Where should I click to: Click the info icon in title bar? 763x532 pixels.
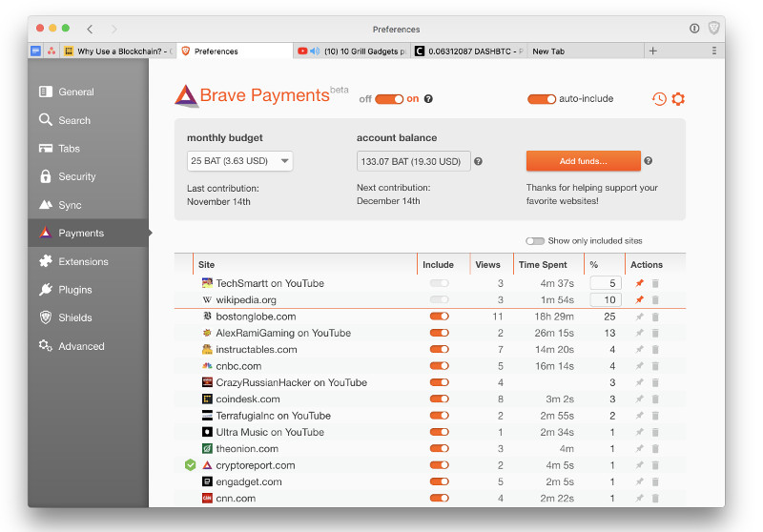pos(694,29)
